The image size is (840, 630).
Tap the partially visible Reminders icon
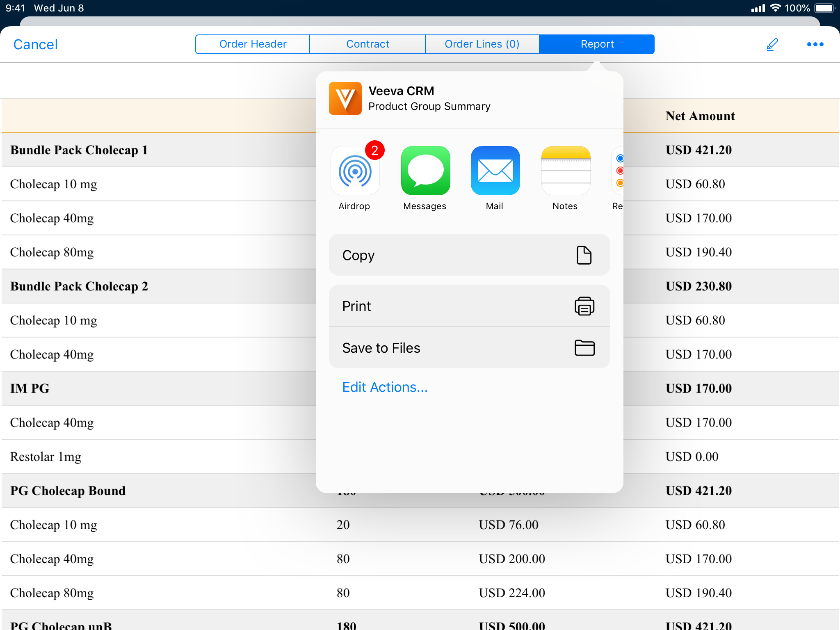[618, 171]
